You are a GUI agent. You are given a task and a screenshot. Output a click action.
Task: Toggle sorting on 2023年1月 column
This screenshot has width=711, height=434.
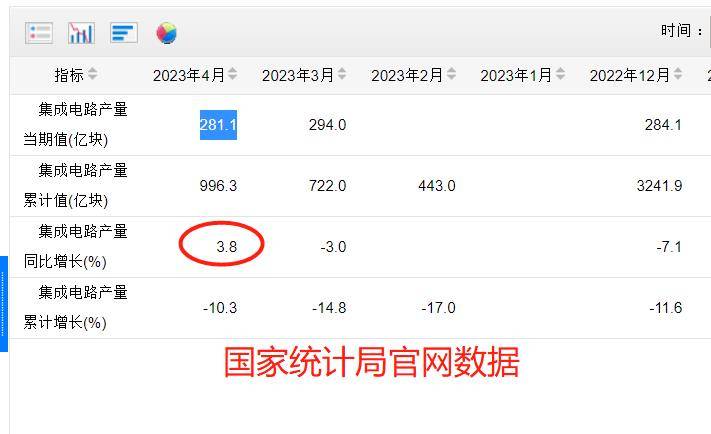pos(560,73)
